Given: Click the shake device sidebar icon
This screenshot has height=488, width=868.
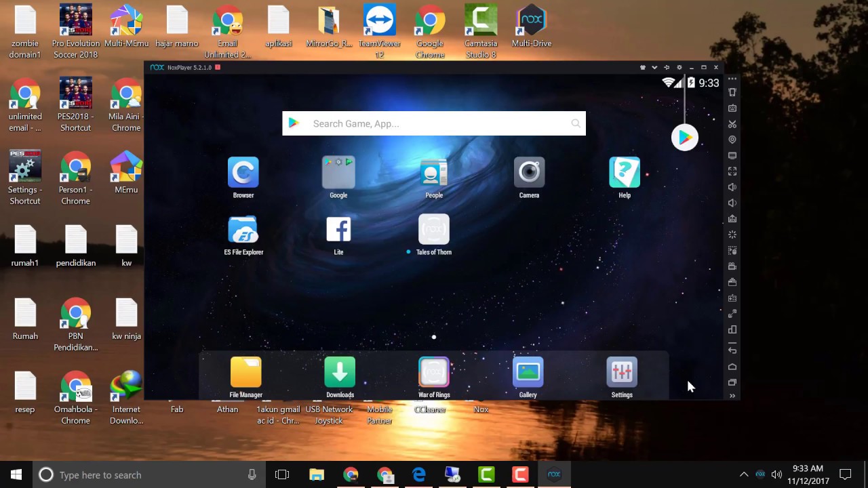Looking at the screenshot, I should point(732,93).
